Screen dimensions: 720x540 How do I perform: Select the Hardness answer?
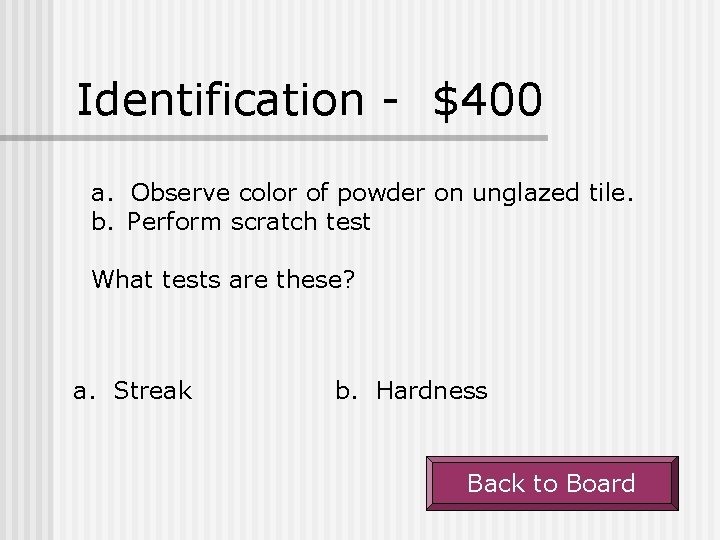pos(432,391)
